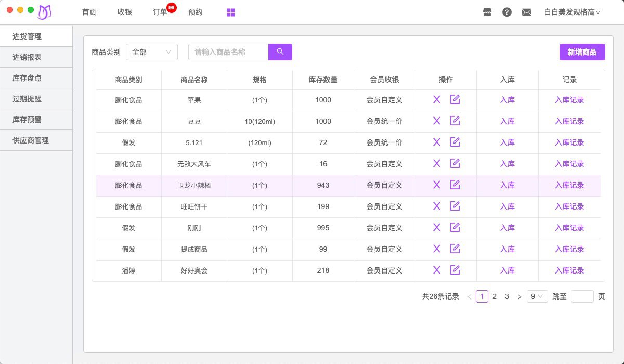Viewport: 624px width, 364px height.
Task: Delete the 旺旺饼干 product row
Action: pyautogui.click(x=437, y=206)
